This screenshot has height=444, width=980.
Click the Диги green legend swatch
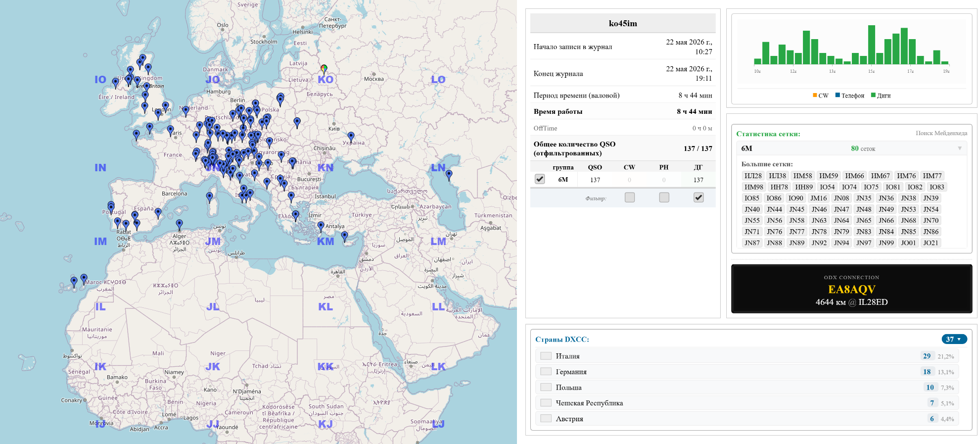point(873,95)
